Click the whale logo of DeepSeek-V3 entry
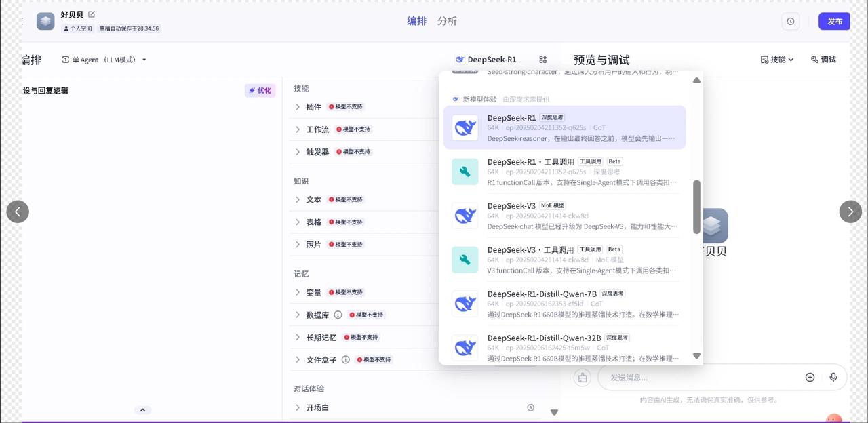 tap(465, 216)
